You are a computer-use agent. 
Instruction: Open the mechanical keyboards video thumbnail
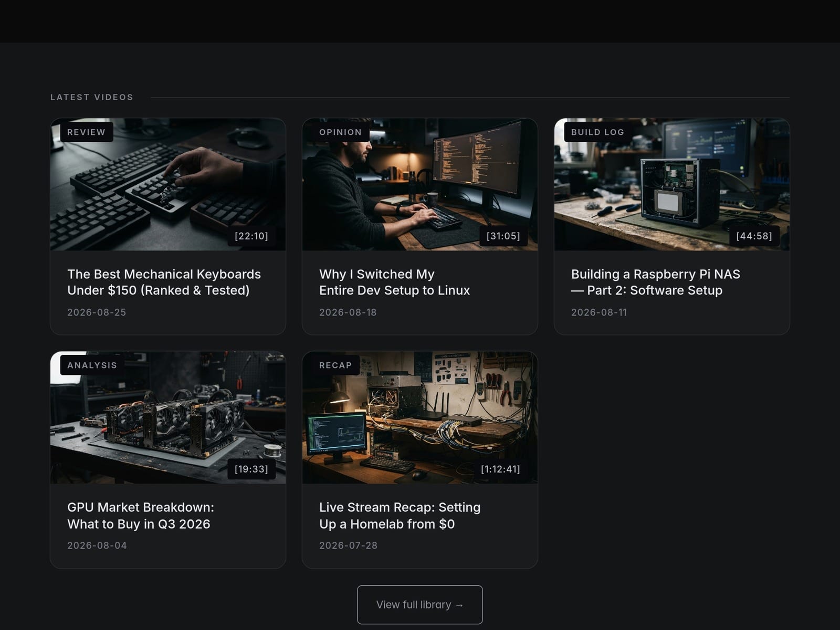tap(168, 184)
